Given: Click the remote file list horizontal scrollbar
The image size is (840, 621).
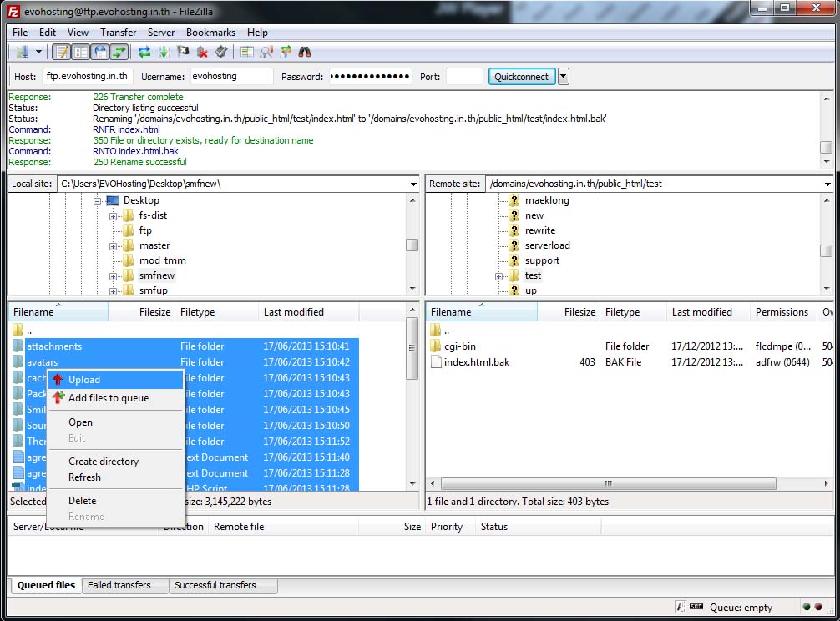Looking at the screenshot, I should [609, 483].
